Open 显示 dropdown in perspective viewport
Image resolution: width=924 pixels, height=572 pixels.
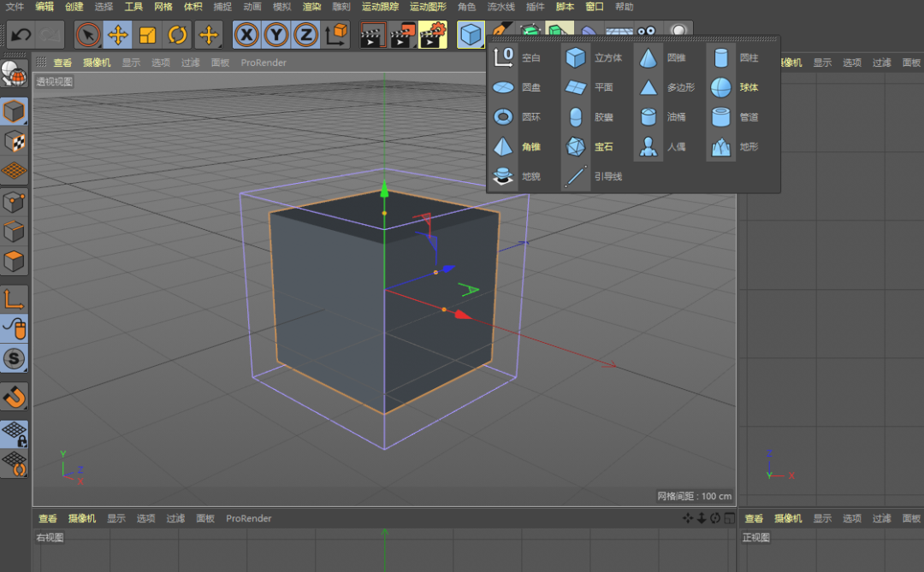pyautogui.click(x=131, y=62)
